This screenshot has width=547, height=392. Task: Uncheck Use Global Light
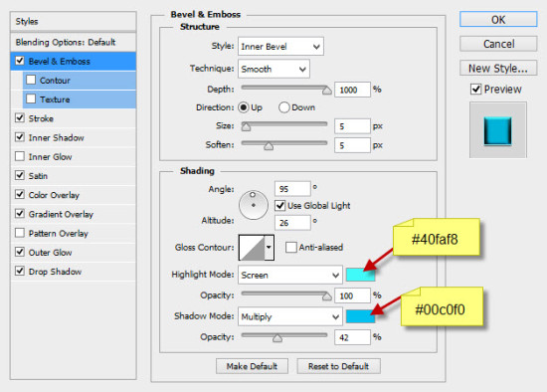[279, 206]
